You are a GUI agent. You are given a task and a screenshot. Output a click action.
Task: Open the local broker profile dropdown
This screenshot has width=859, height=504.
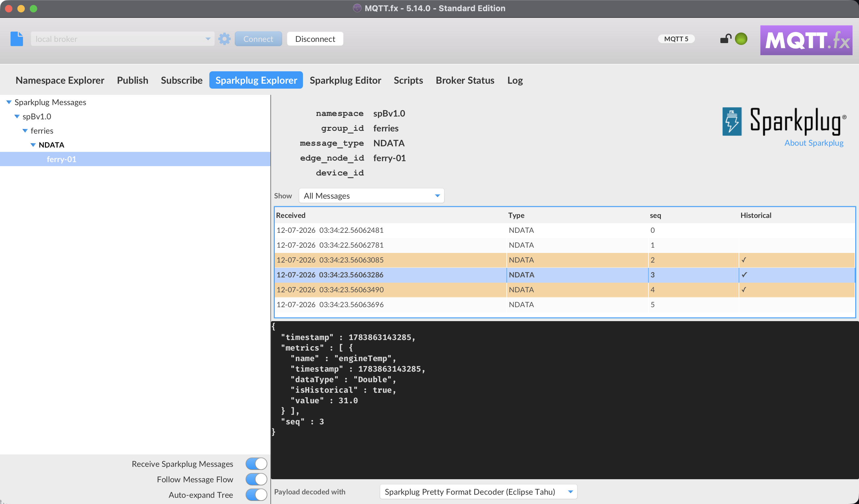[x=122, y=39]
